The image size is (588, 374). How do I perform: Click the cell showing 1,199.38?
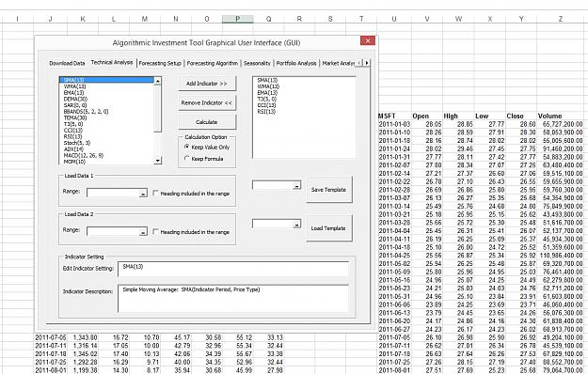(x=83, y=370)
